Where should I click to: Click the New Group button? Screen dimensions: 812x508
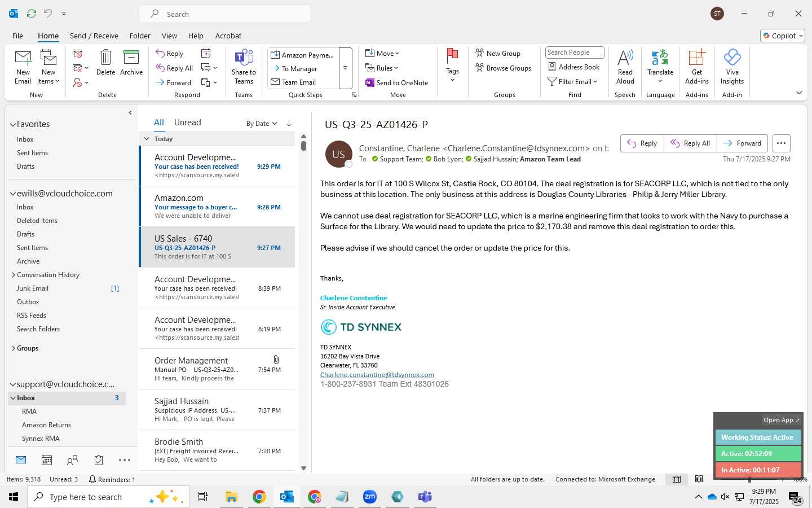[x=498, y=53]
